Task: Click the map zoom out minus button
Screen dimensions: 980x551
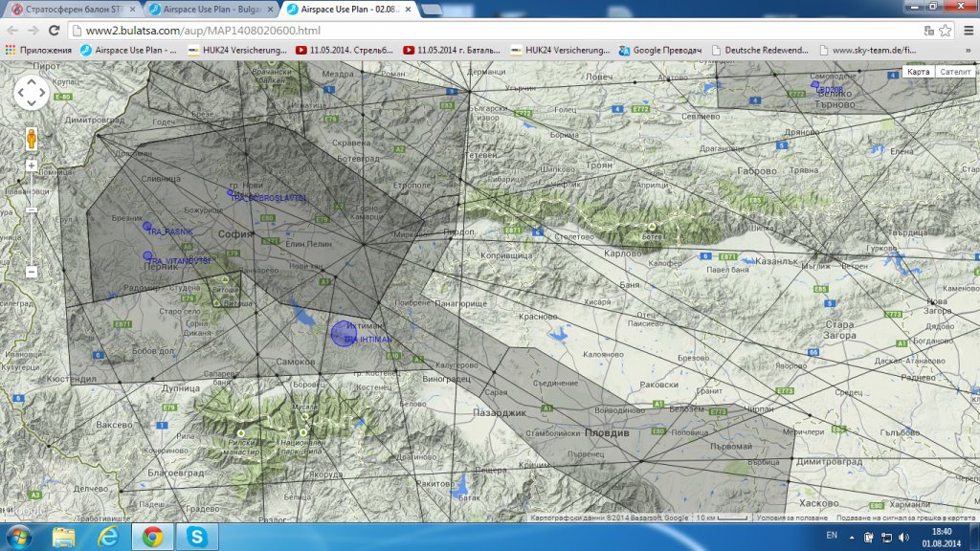Action: point(32,273)
